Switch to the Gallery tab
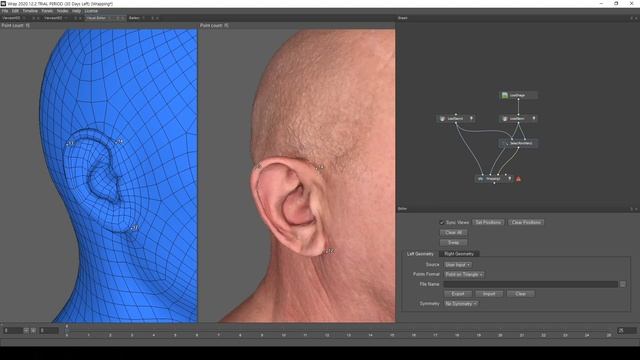Image resolution: width=640 pixels, height=360 pixels. [134, 18]
